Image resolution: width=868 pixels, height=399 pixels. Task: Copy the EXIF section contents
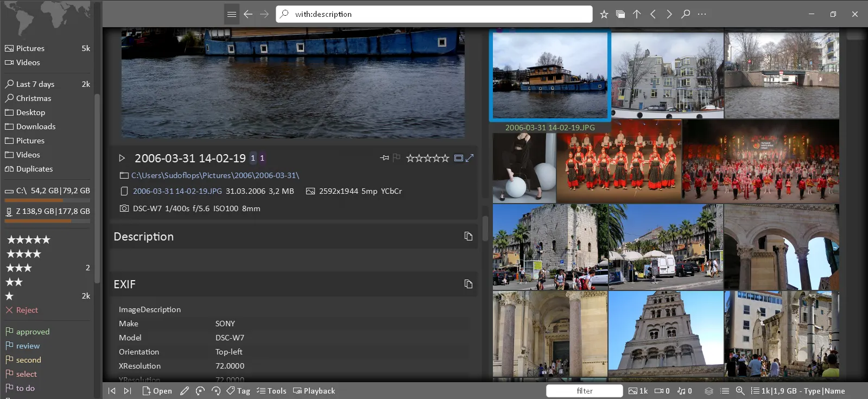[468, 284]
